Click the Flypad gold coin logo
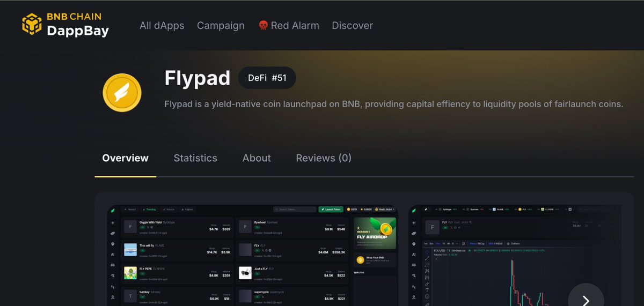 pos(122,93)
